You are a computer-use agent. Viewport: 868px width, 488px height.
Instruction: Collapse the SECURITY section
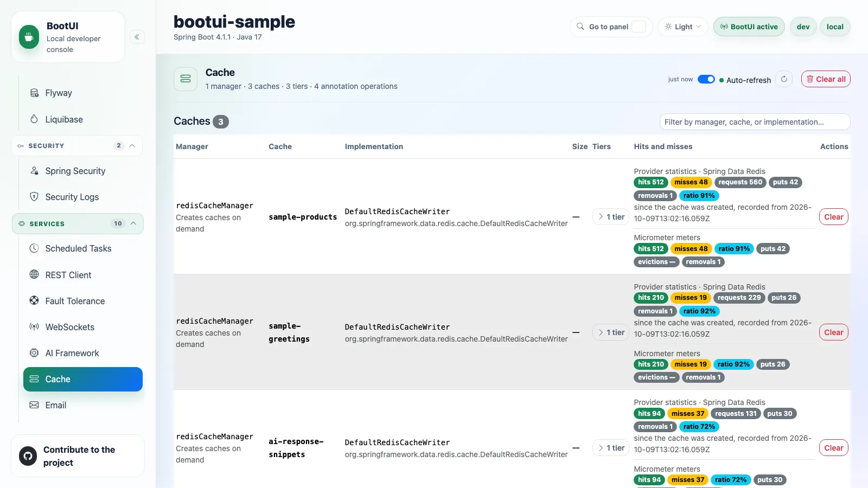pos(77,146)
